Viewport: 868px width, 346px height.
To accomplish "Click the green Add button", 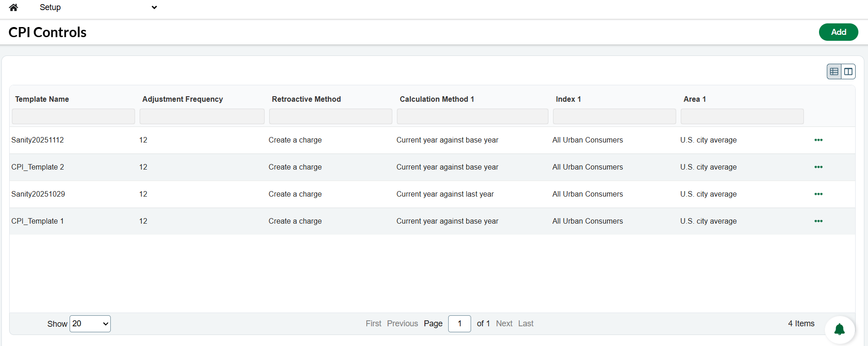I will pyautogui.click(x=838, y=32).
